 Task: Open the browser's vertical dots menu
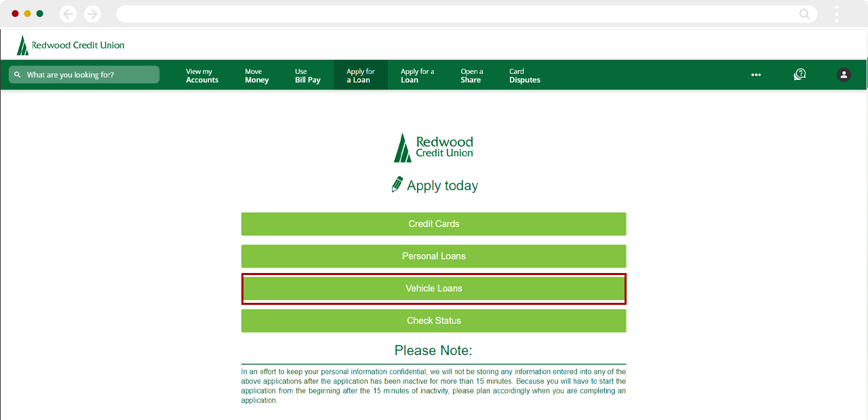[837, 14]
